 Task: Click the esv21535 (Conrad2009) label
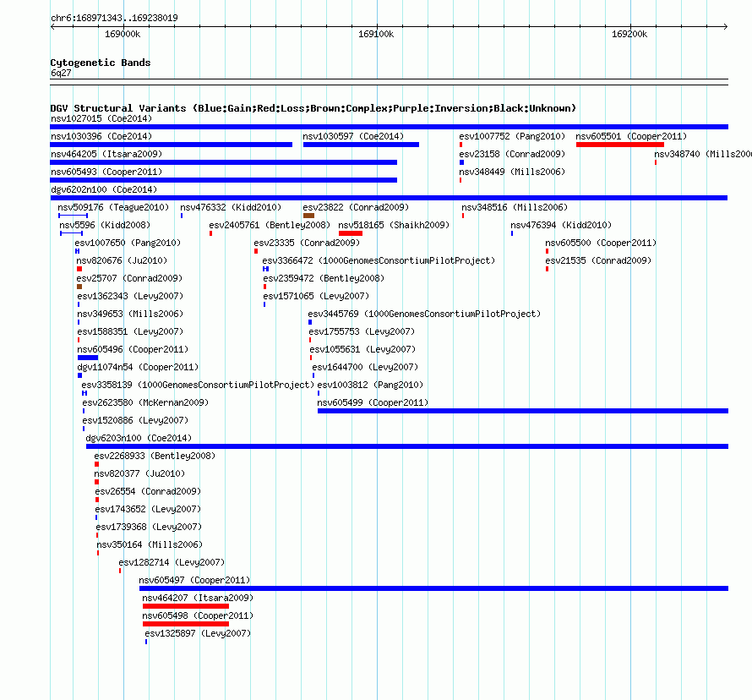click(598, 260)
